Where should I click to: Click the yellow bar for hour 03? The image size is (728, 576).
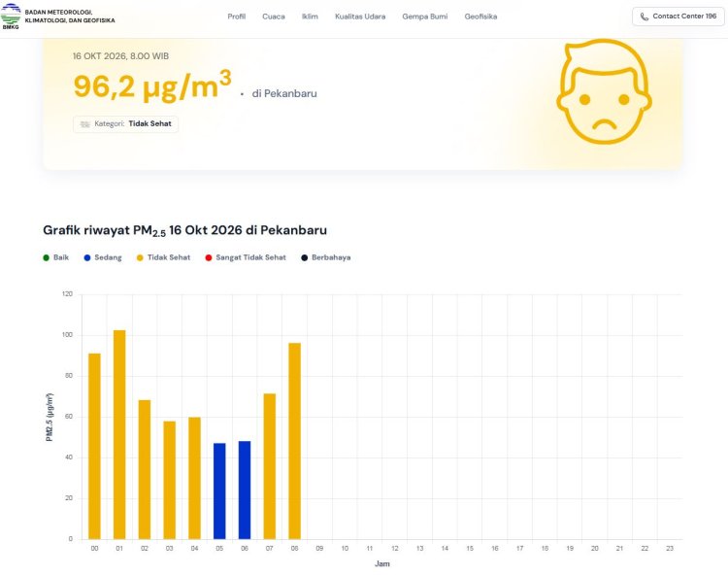[170, 480]
